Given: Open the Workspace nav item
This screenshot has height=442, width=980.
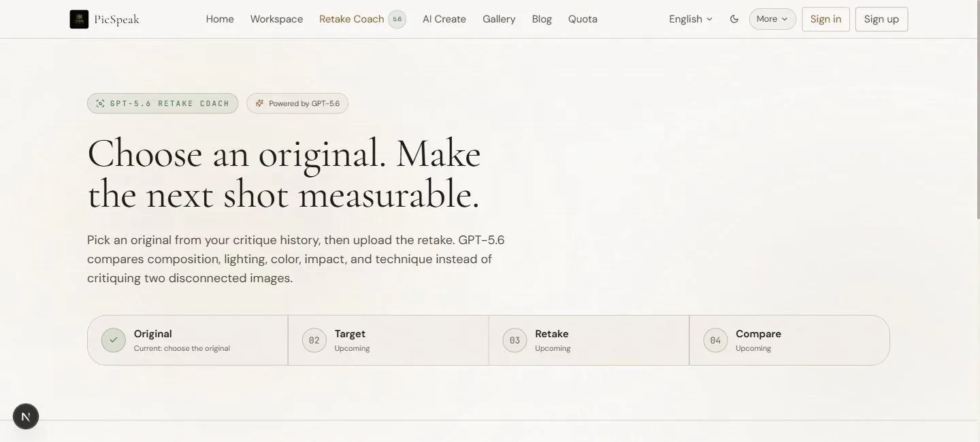Looking at the screenshot, I should 276,19.
